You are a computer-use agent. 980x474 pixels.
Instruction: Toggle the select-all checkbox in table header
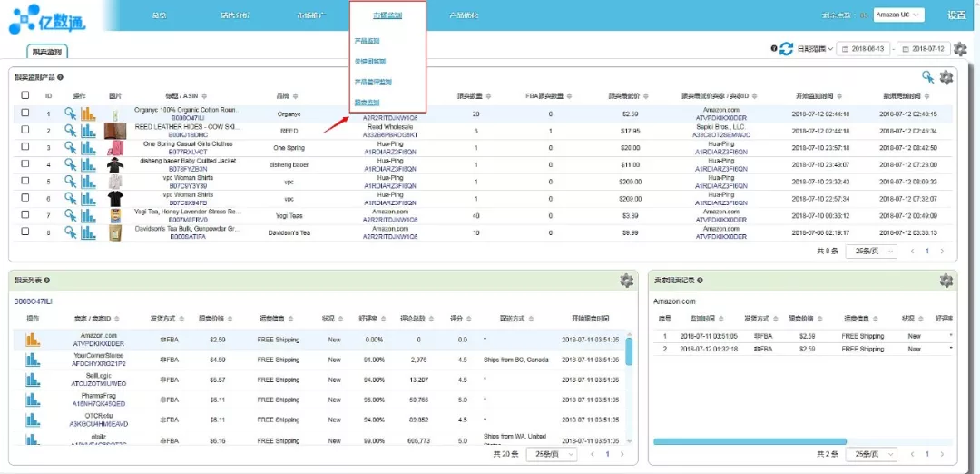(x=24, y=95)
